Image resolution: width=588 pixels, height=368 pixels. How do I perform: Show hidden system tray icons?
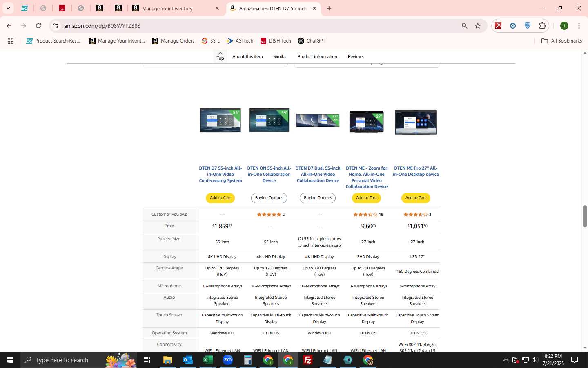point(506,360)
